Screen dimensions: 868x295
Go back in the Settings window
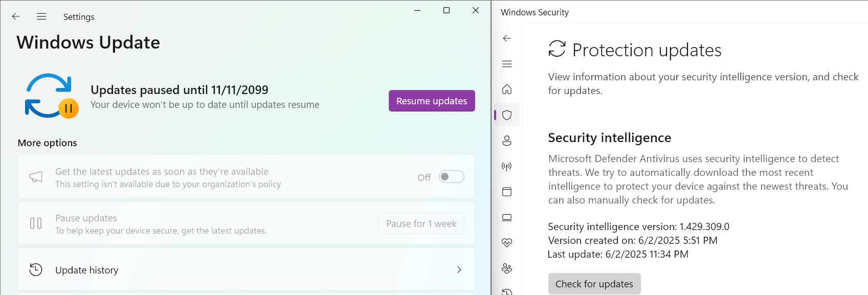tap(16, 16)
